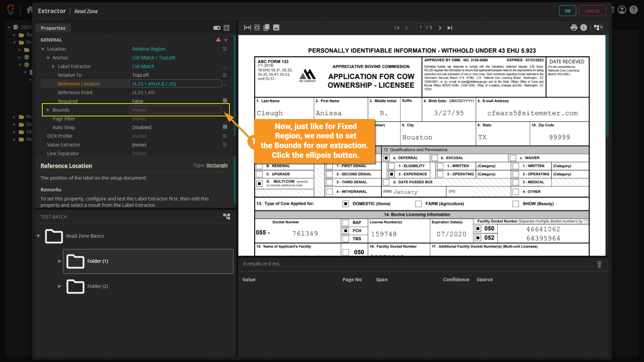
Task: Expand Folder (1) in test batch
Action: click(x=59, y=261)
